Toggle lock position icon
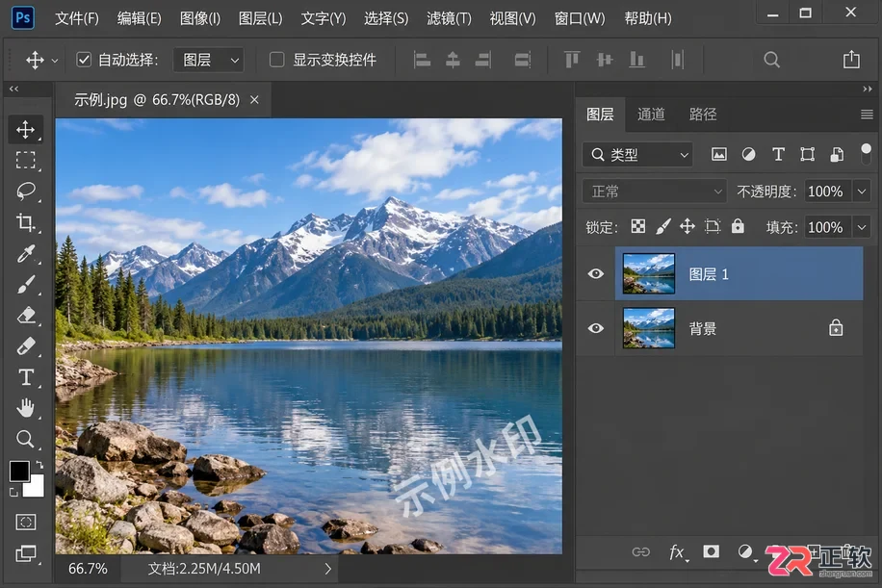Viewport: 882px width, 588px height. pyautogui.click(x=687, y=226)
